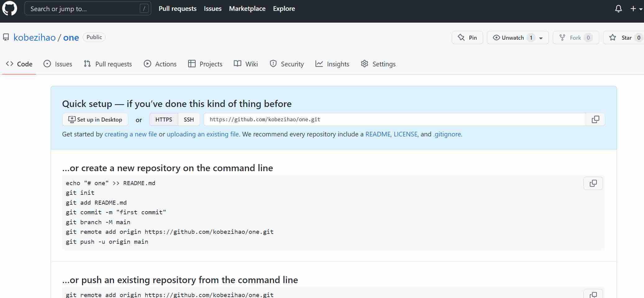Click Set up in Desktop
The height and width of the screenshot is (298, 644).
click(x=95, y=119)
